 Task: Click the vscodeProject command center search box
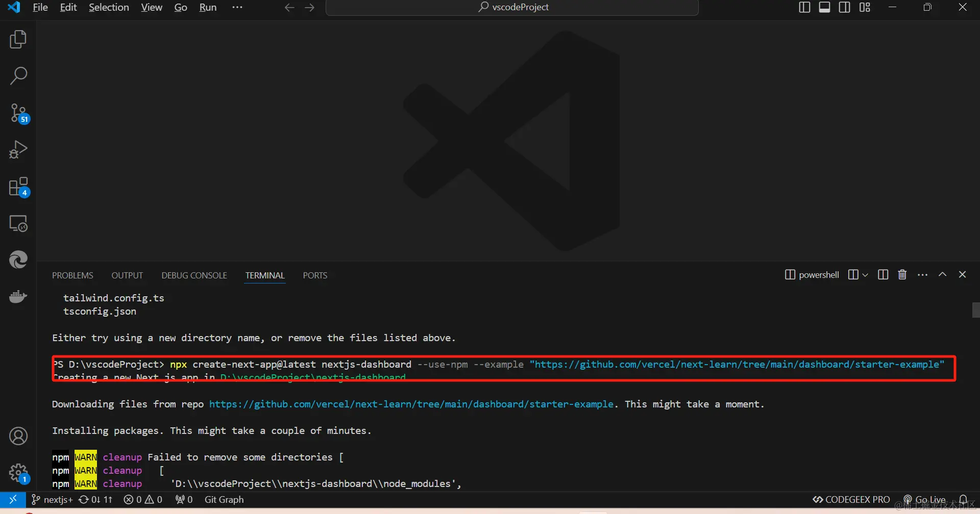point(512,7)
